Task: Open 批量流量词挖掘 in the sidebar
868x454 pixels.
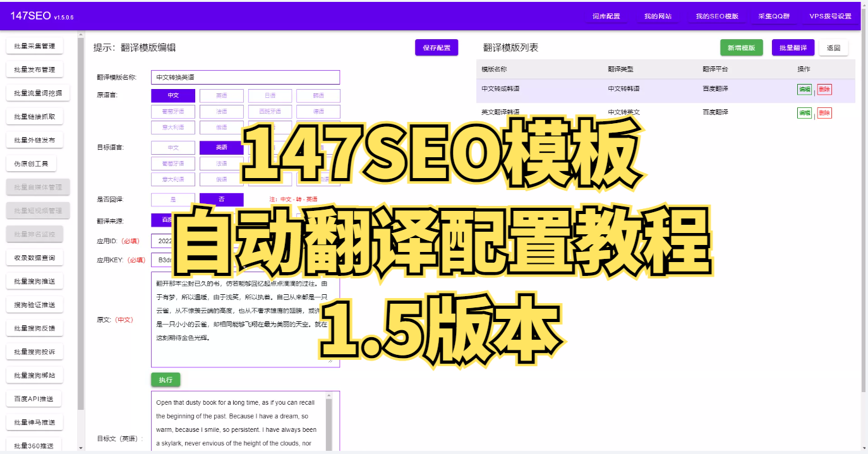Action: pyautogui.click(x=38, y=93)
